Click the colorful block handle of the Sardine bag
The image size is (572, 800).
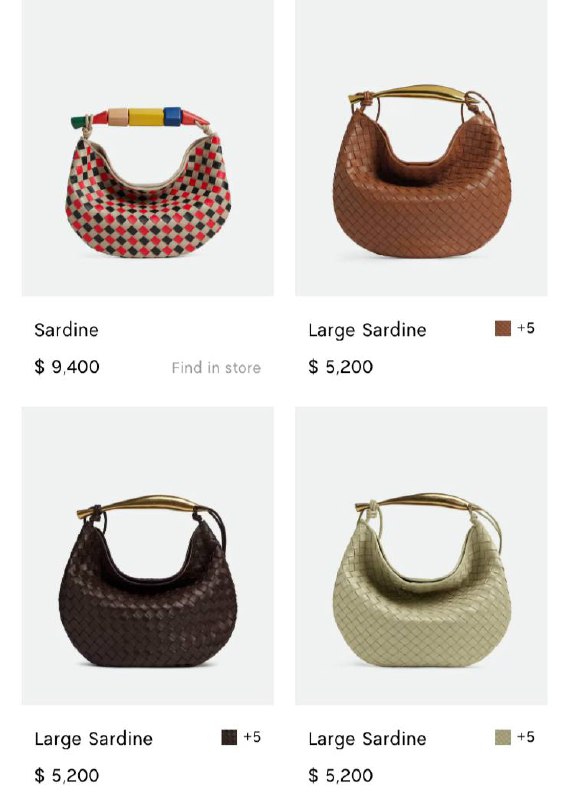tap(140, 117)
